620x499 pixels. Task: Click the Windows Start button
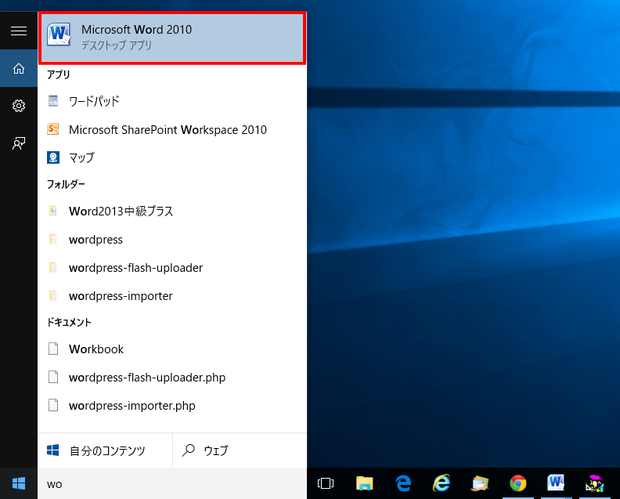19,483
